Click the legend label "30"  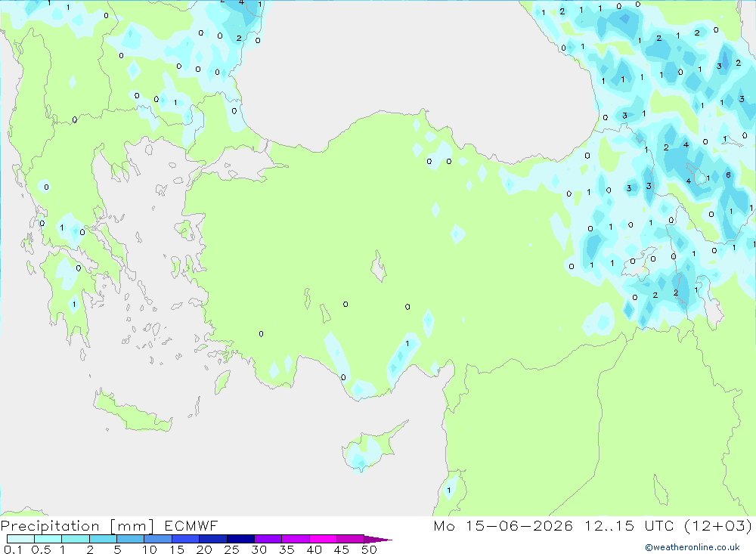pos(259,549)
